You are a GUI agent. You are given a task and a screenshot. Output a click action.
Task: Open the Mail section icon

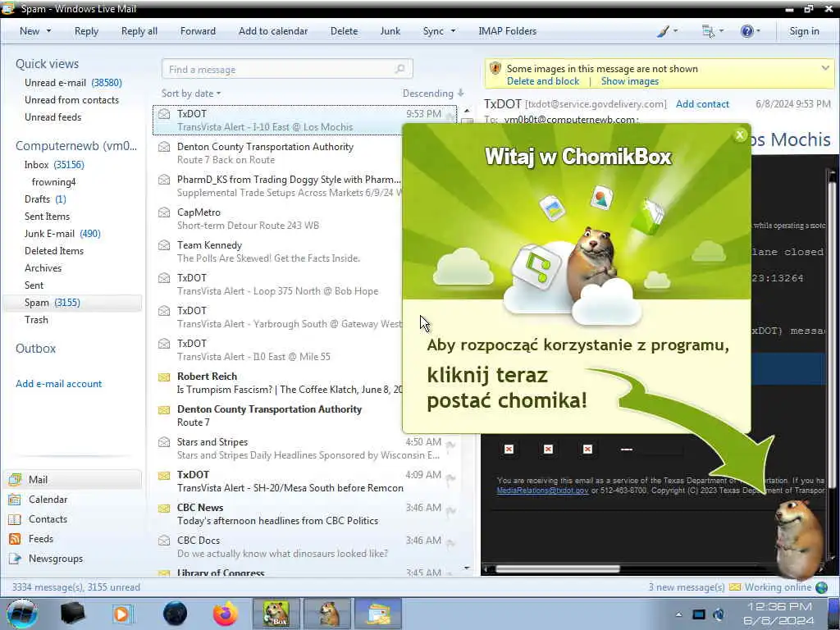click(x=15, y=479)
